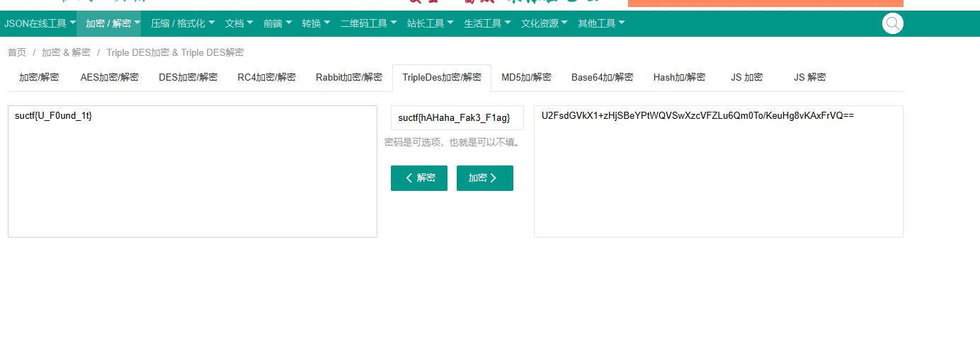Click the 加密 encrypt button

(485, 178)
